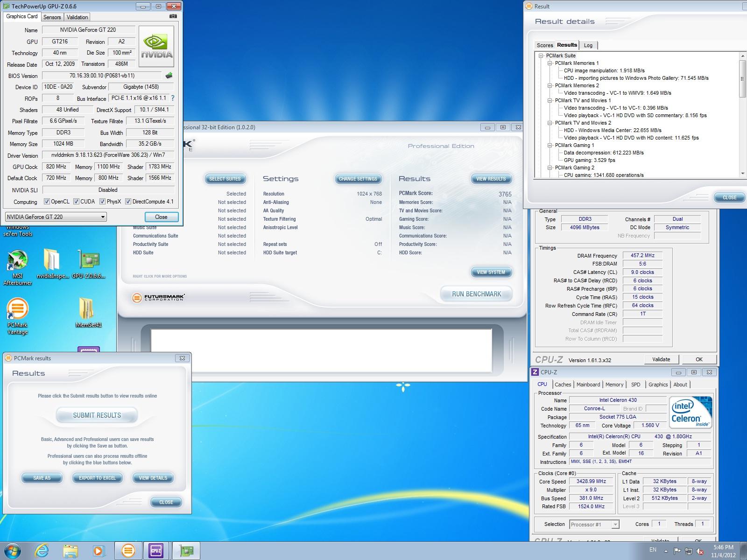Collapse the PCMark Memories 1 node

coord(550,63)
